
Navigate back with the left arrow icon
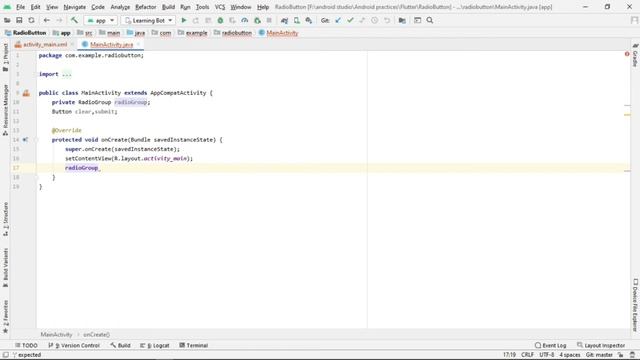point(47,20)
